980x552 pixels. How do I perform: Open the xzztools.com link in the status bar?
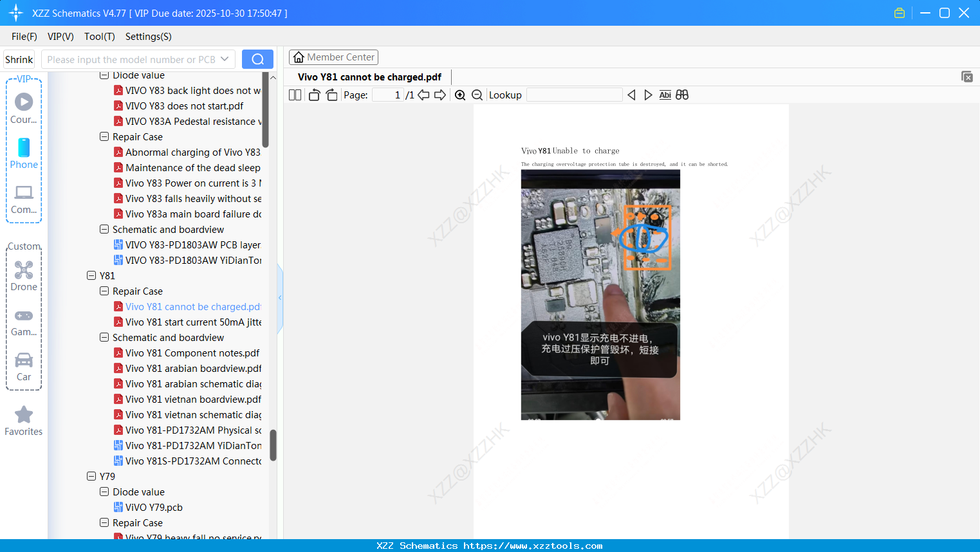(533, 546)
